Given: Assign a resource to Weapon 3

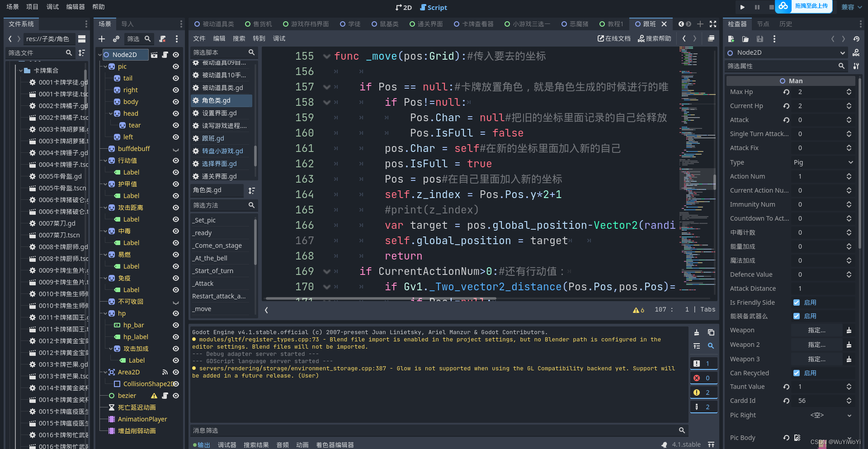Looking at the screenshot, I should pyautogui.click(x=816, y=359).
